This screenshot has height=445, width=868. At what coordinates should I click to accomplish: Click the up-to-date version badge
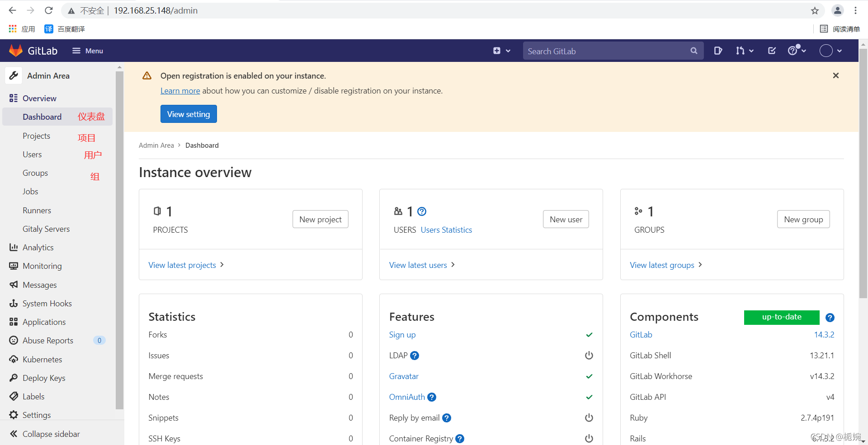pyautogui.click(x=782, y=317)
